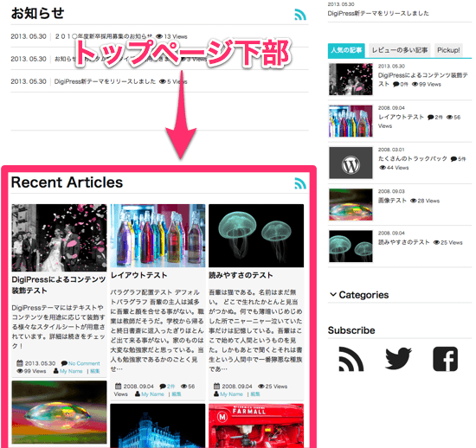Switch to the レビューの多い記事 tab

(x=400, y=50)
